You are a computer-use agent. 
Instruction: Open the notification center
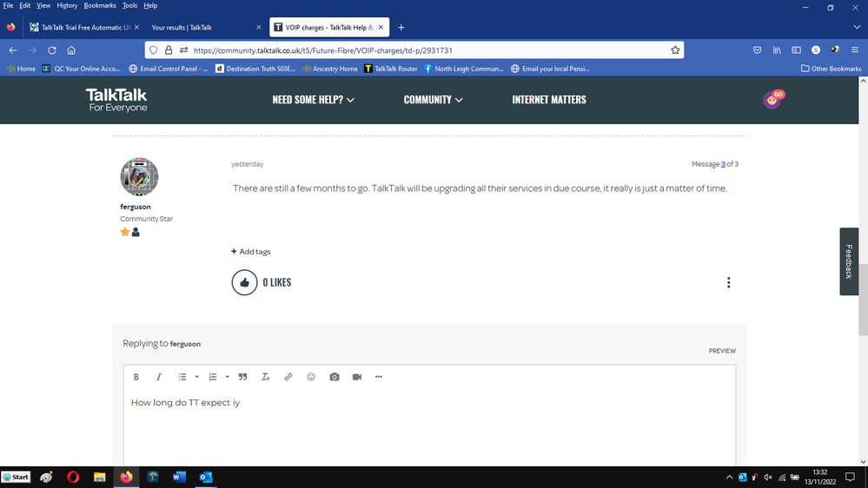point(851,477)
